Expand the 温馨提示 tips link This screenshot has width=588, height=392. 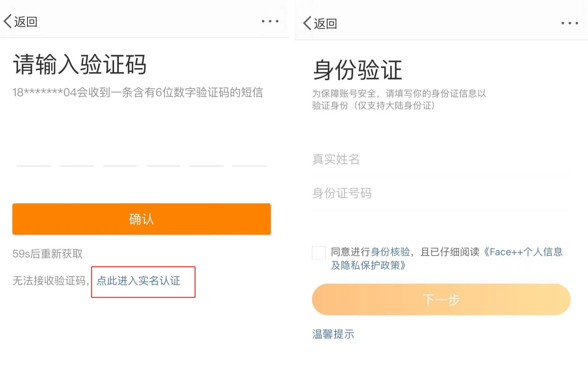333,334
